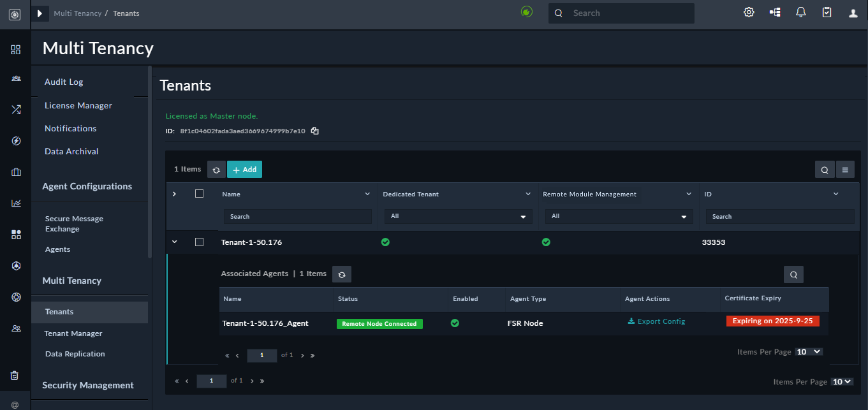868x410 pixels.
Task: Collapse the Tenant-1-50.176 row details
Action: [x=174, y=242]
